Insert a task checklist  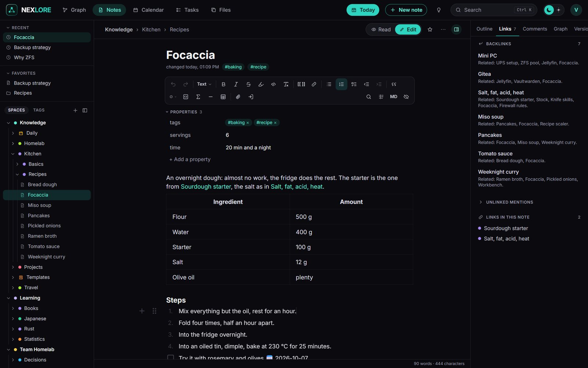tap(354, 84)
